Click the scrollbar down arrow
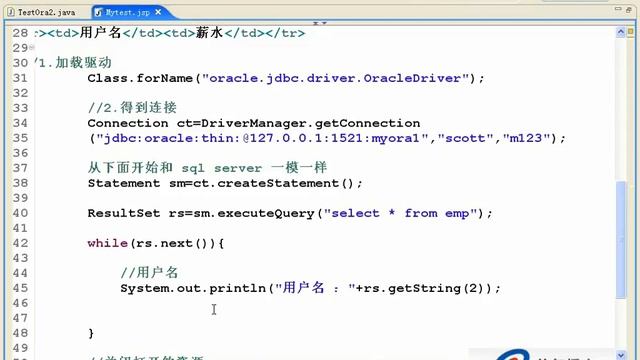 pos(620,355)
